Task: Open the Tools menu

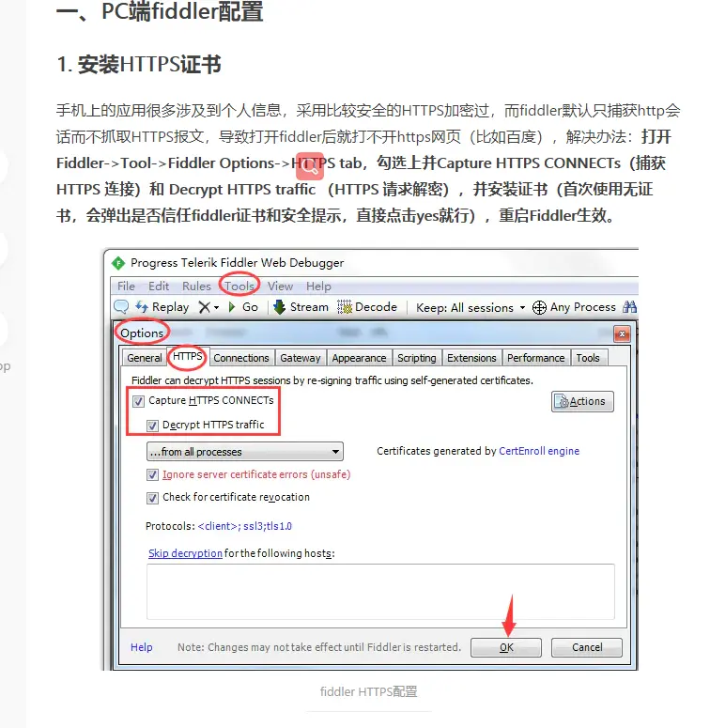Action: 239,286
